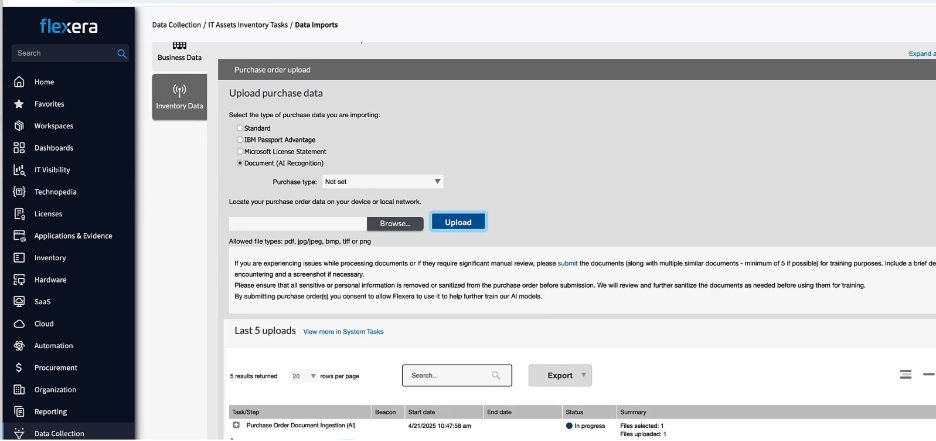
Task: Click the Hardware icon
Action: (19, 280)
